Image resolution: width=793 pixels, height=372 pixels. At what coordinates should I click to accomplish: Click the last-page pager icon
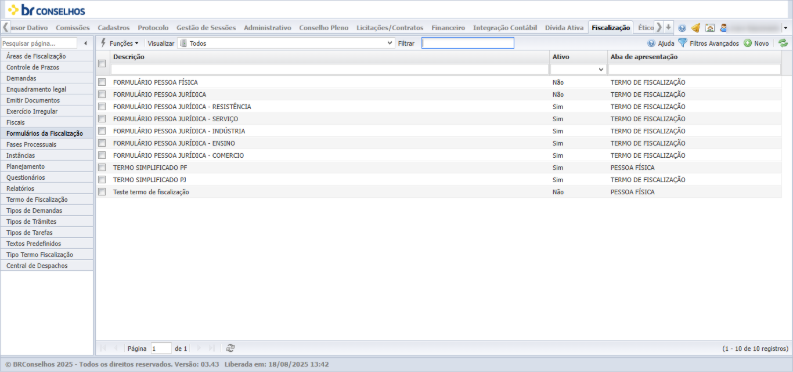click(x=211, y=348)
